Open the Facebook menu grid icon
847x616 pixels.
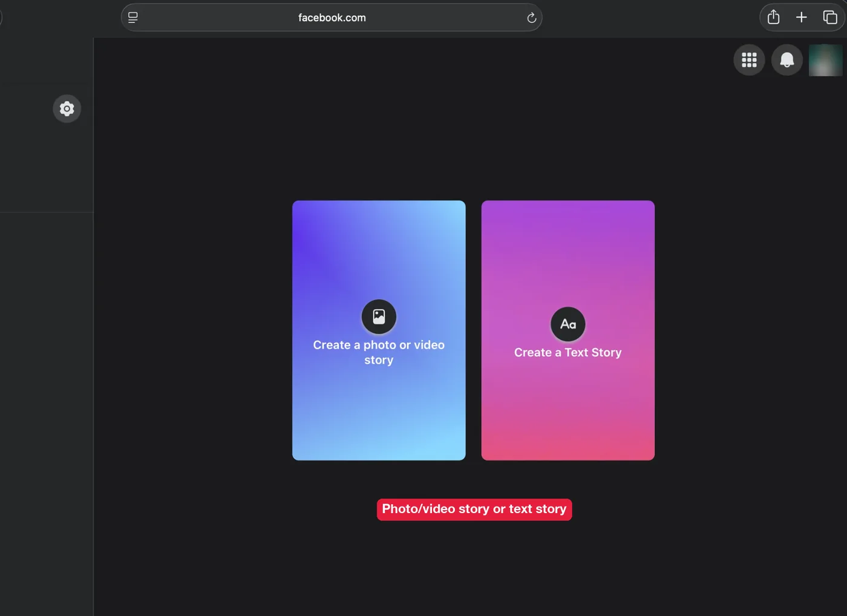(x=749, y=60)
